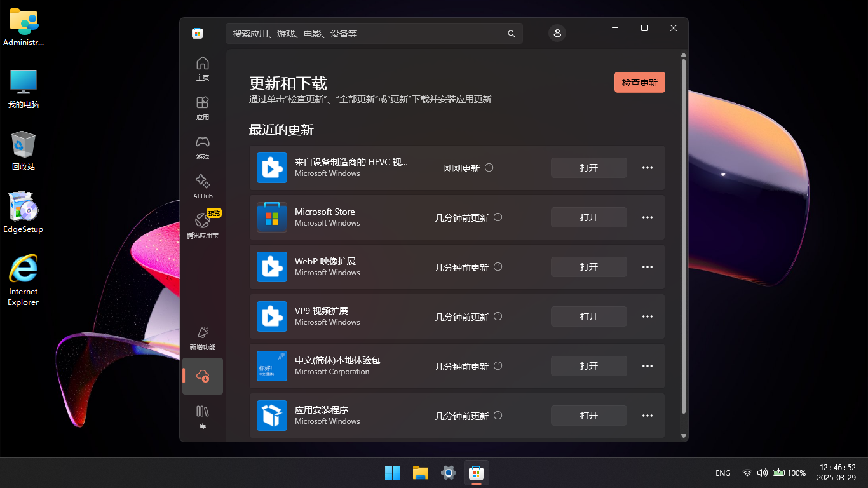Show update info icon for VP9 视频扩展
Screen dimensions: 868x488
[498, 316]
